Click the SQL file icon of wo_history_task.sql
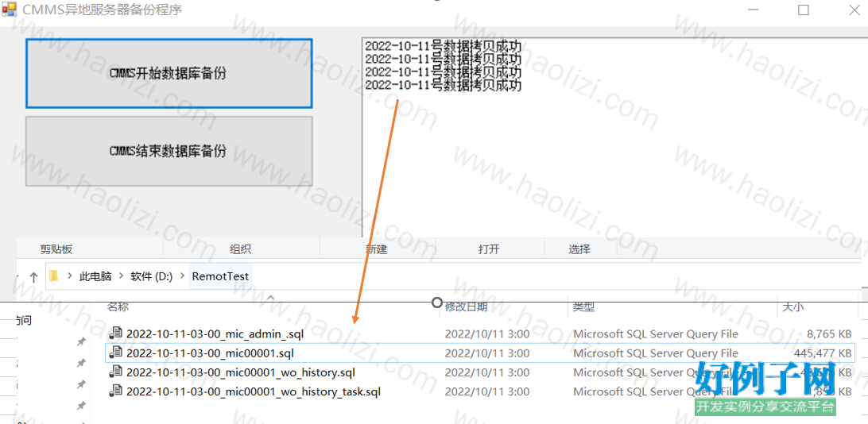868x424 pixels. click(x=116, y=391)
